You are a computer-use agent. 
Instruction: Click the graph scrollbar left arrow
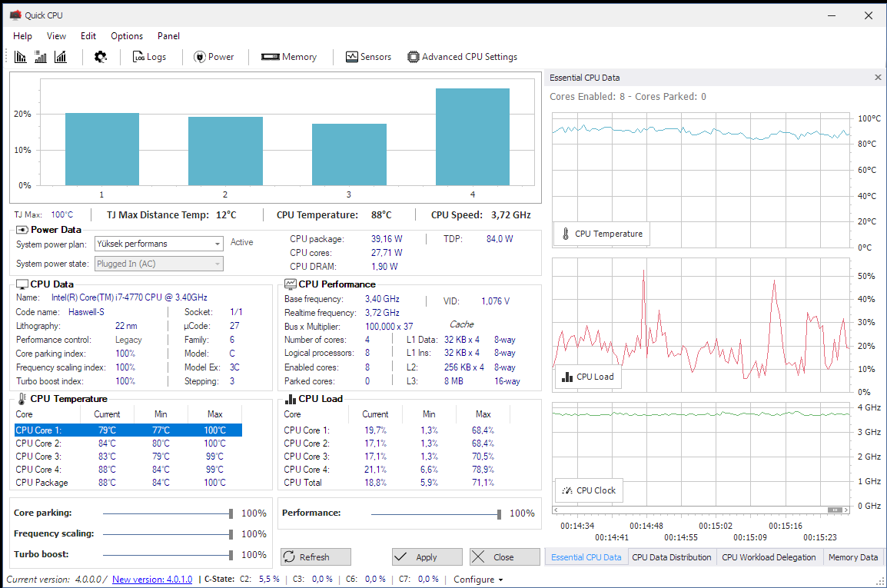pos(556,510)
